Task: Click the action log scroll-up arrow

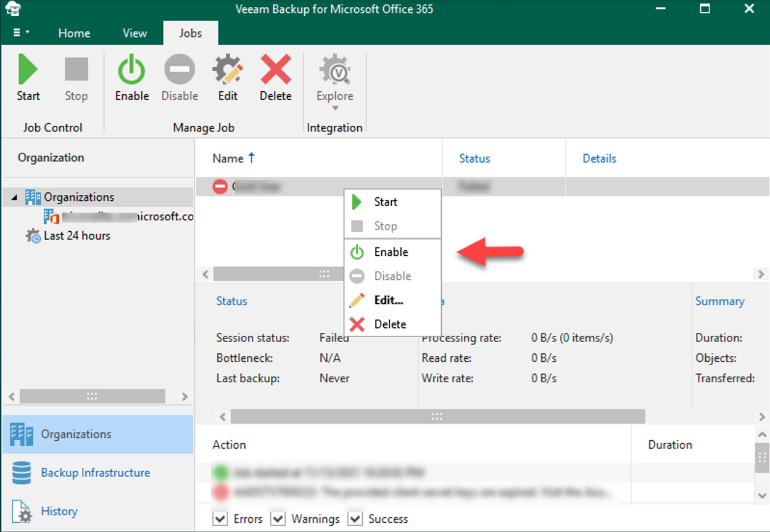Action: (762, 435)
